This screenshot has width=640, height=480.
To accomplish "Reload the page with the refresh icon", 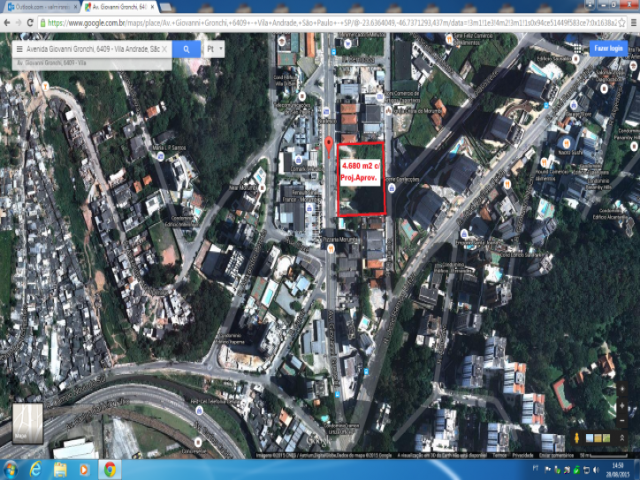I will coord(30,23).
